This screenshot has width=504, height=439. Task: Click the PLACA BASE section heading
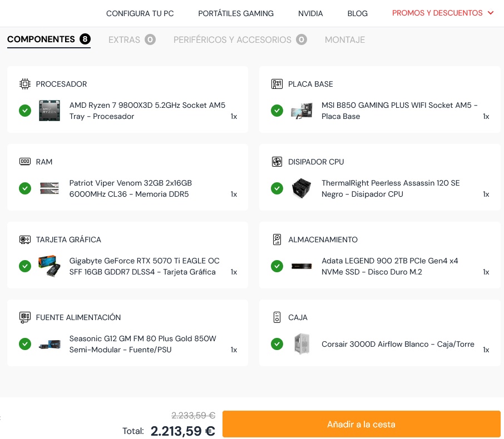pyautogui.click(x=310, y=84)
